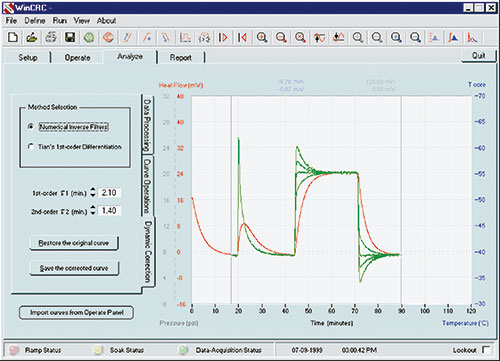Click the red step-forward arrow icon
Viewport: 500px width, 361px height.
(223, 37)
